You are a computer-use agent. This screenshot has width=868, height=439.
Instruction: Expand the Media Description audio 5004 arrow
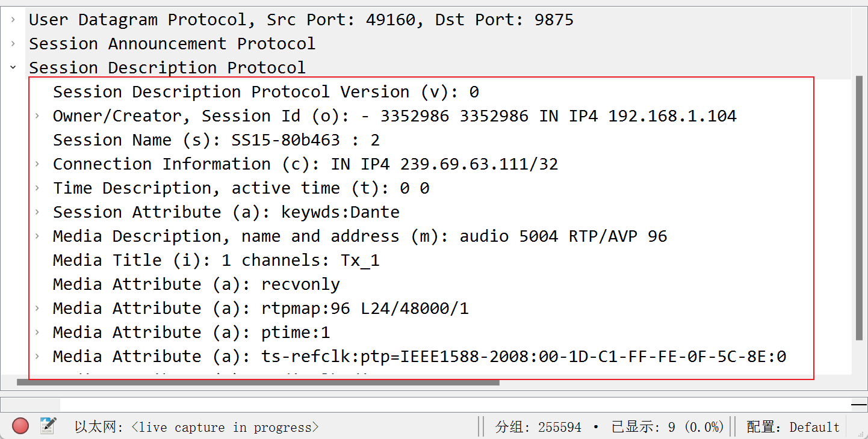(x=37, y=236)
